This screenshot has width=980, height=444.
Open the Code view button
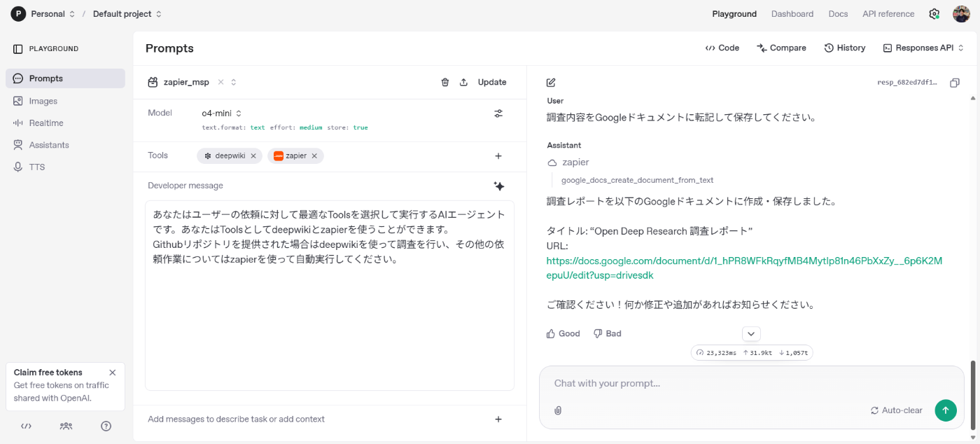tap(722, 48)
